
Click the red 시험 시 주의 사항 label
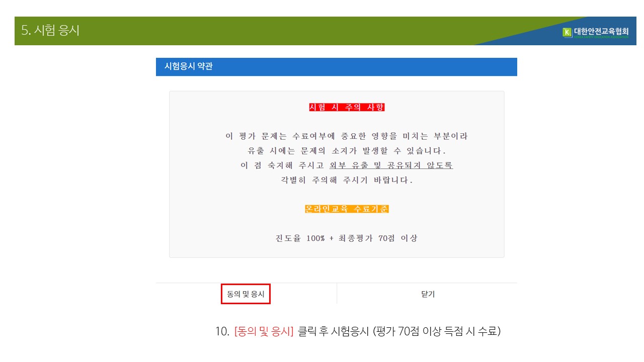tap(347, 107)
